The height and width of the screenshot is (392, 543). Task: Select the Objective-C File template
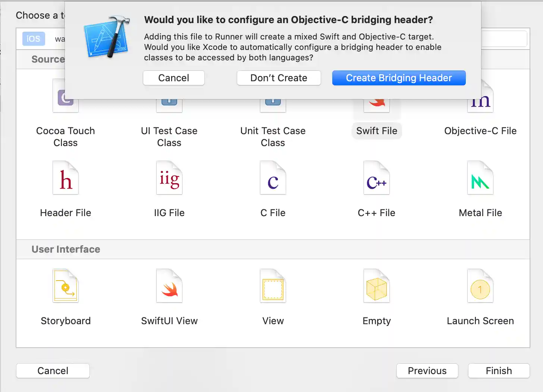click(480, 131)
